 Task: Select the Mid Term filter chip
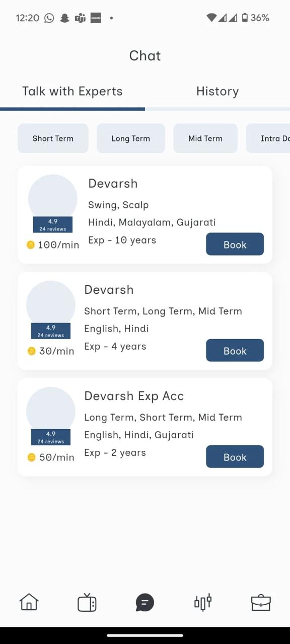click(x=205, y=138)
